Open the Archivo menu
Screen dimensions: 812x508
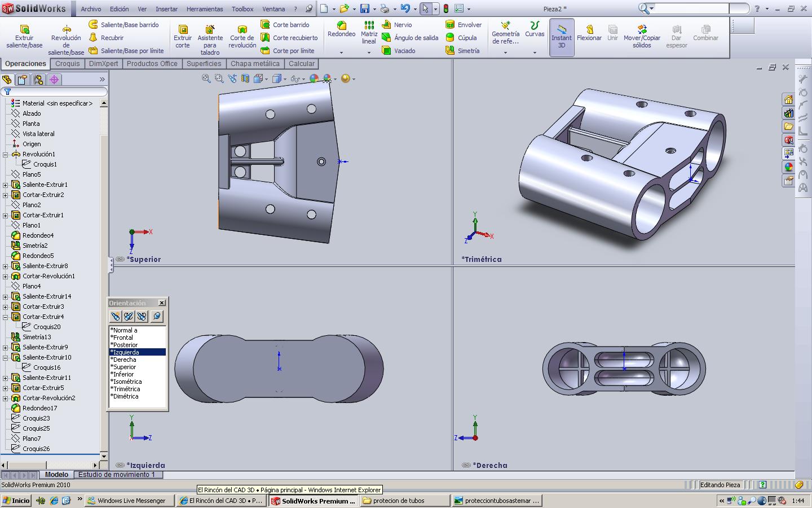[91, 9]
